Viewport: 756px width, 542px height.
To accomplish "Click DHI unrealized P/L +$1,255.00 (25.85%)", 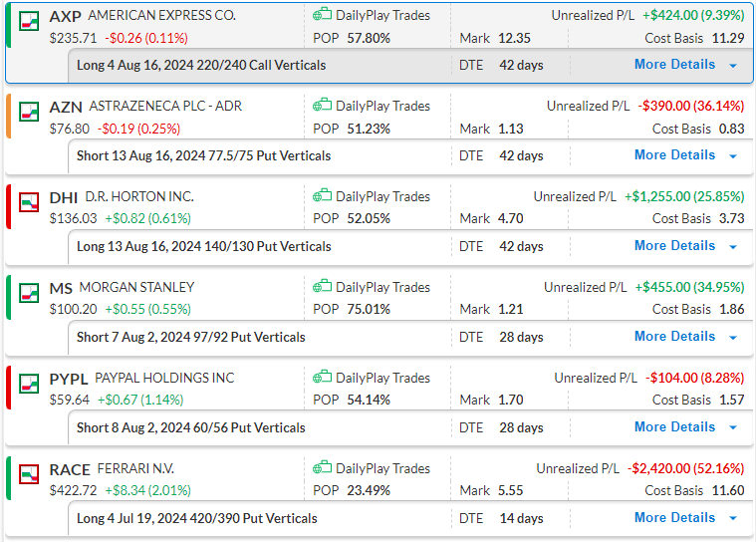I will click(684, 196).
